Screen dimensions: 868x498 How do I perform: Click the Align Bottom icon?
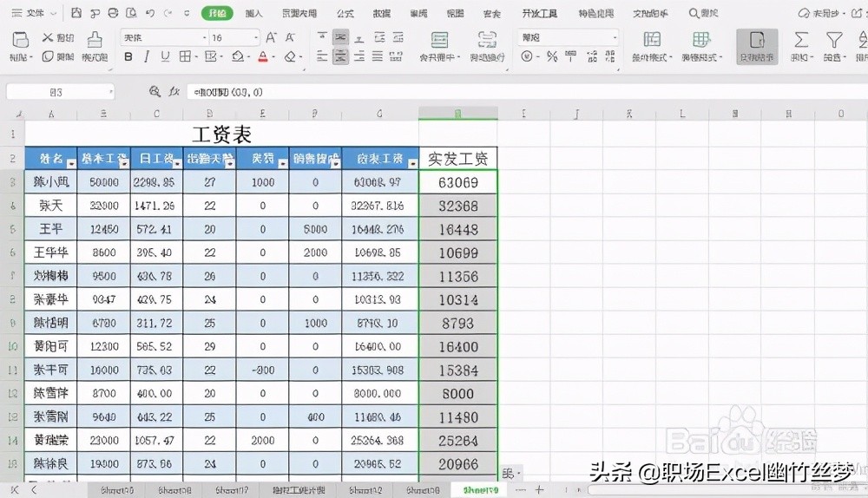coord(360,37)
